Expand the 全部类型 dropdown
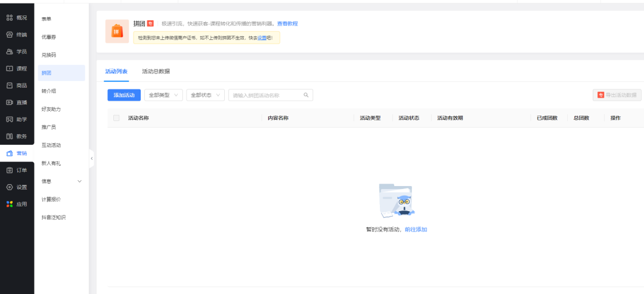Image resolution: width=644 pixels, height=294 pixels. [163, 95]
